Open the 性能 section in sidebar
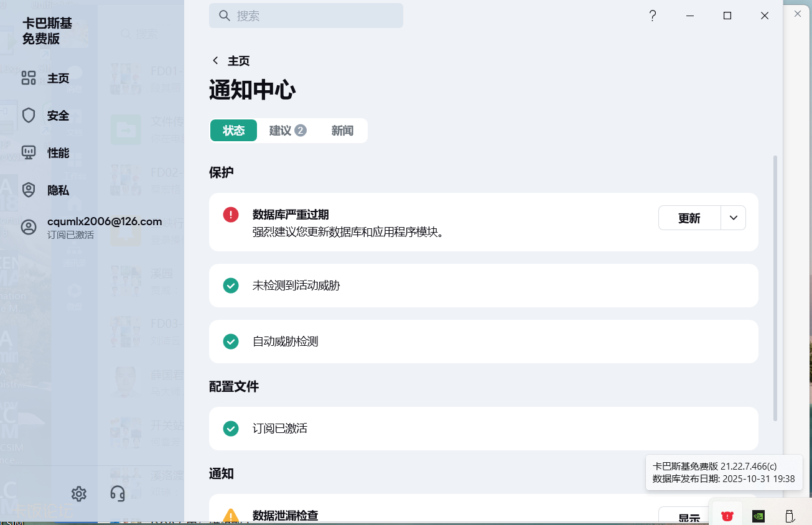812x525 pixels. coord(58,153)
